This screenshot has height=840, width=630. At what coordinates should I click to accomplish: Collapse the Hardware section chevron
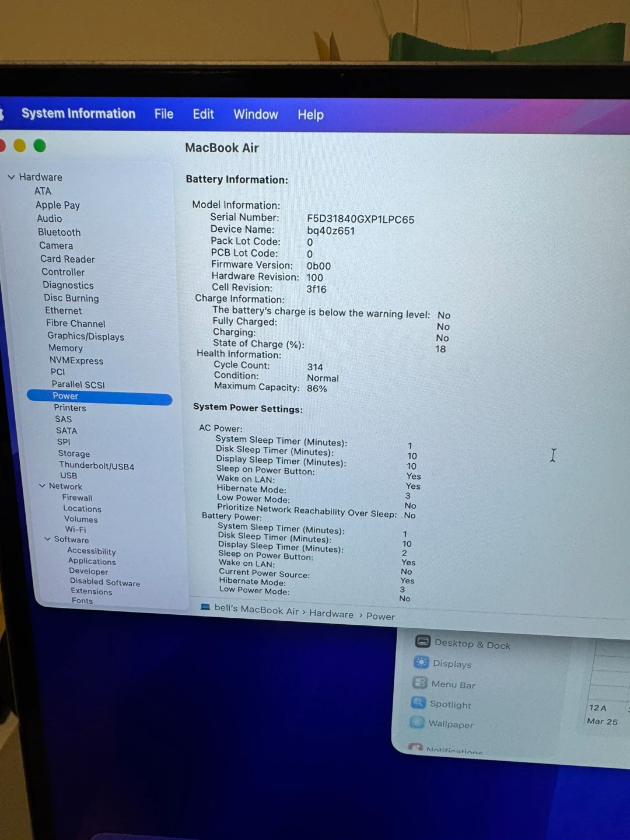point(11,177)
